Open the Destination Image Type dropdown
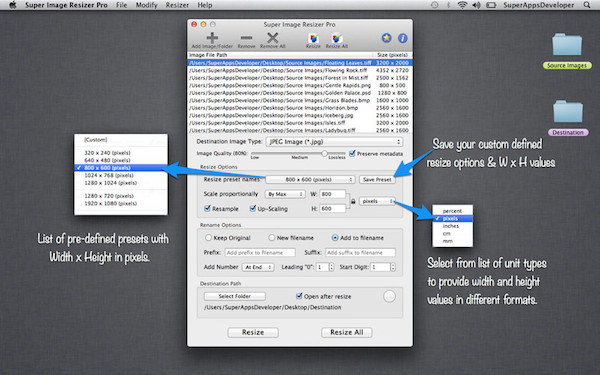 [334, 142]
